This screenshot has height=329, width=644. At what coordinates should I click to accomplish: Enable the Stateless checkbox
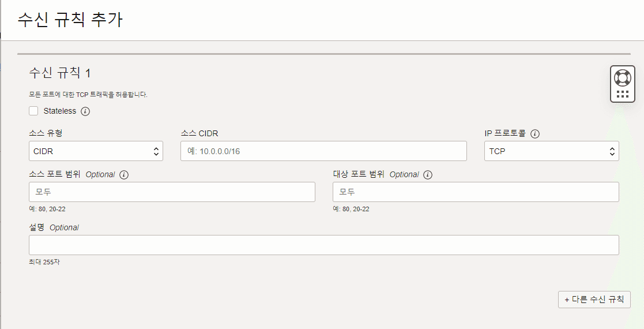click(33, 111)
